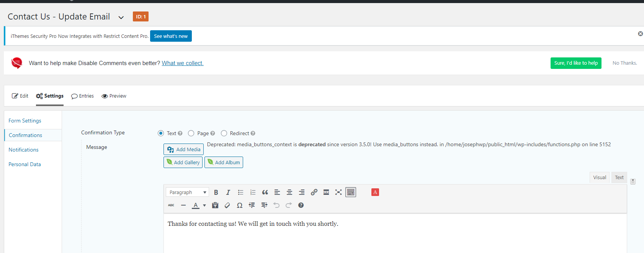Click the clear formatting eraser icon
Viewport: 644px width, 253px height.
tap(227, 206)
